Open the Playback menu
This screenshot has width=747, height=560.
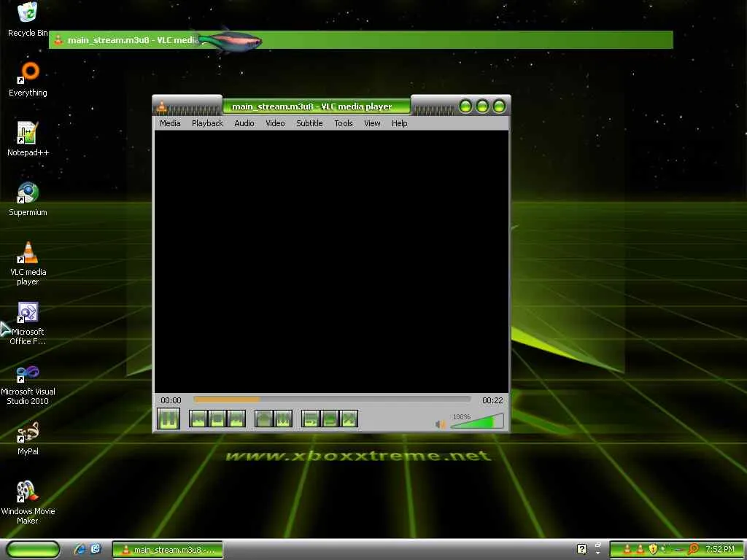(x=207, y=123)
